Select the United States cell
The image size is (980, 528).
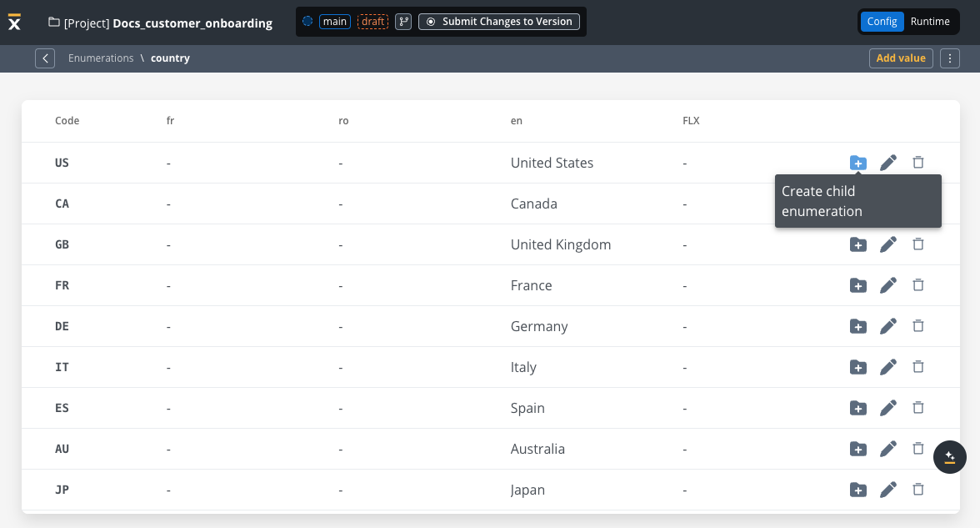[552, 163]
